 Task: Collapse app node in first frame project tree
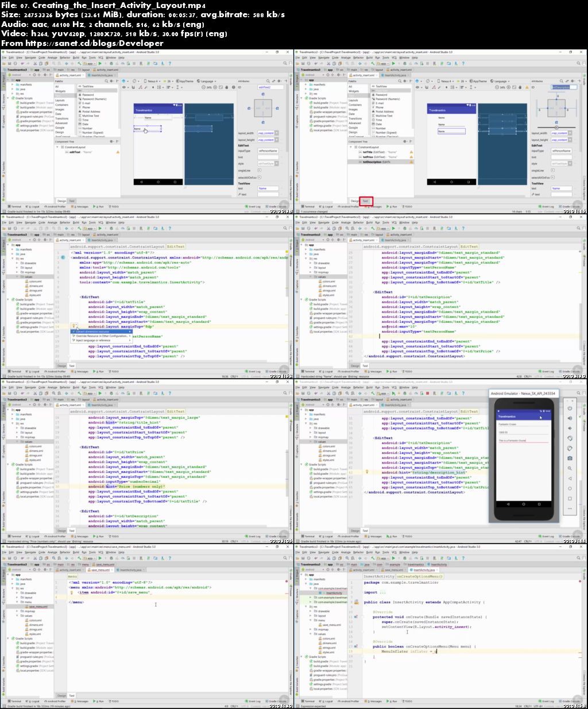tap(9, 80)
